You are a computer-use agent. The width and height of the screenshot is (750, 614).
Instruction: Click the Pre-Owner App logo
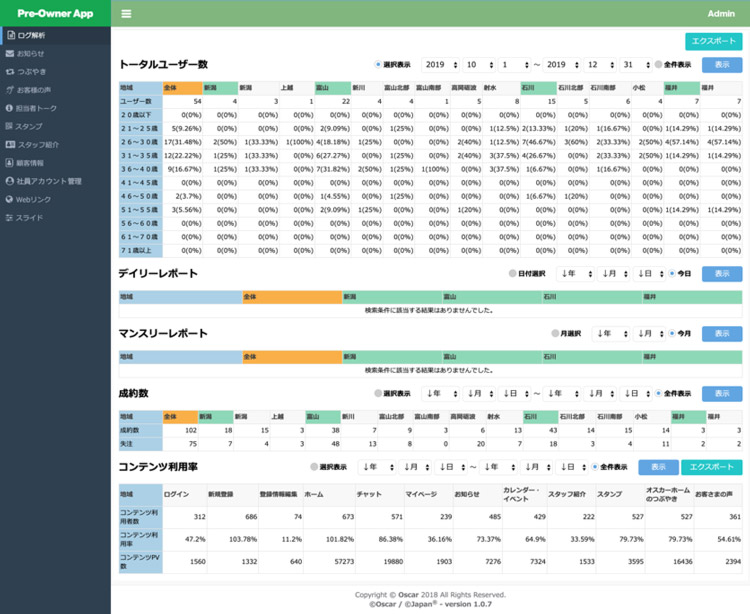(55, 13)
